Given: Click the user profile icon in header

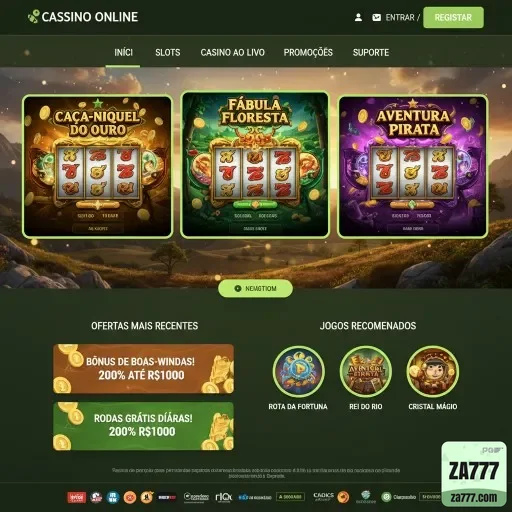Looking at the screenshot, I should (358, 17).
